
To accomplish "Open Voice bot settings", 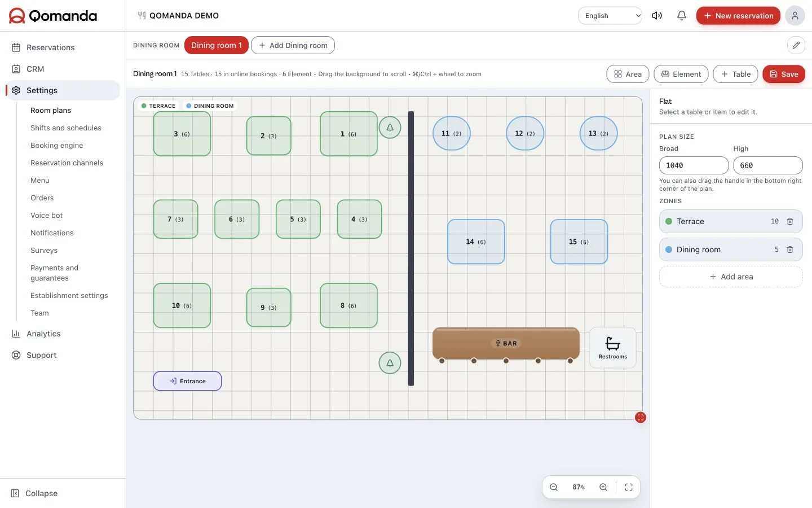I will click(x=47, y=216).
